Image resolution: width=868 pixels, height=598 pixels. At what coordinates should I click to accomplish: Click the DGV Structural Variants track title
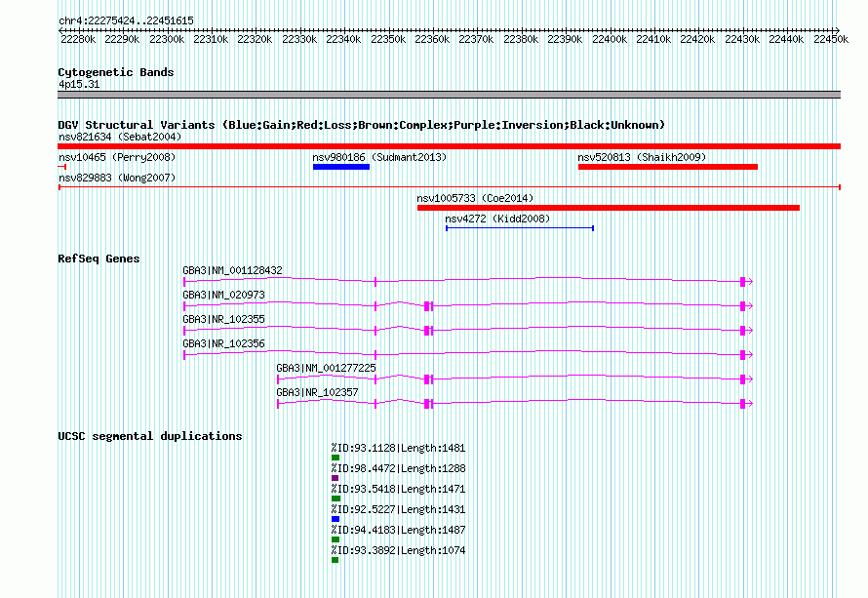tap(361, 125)
